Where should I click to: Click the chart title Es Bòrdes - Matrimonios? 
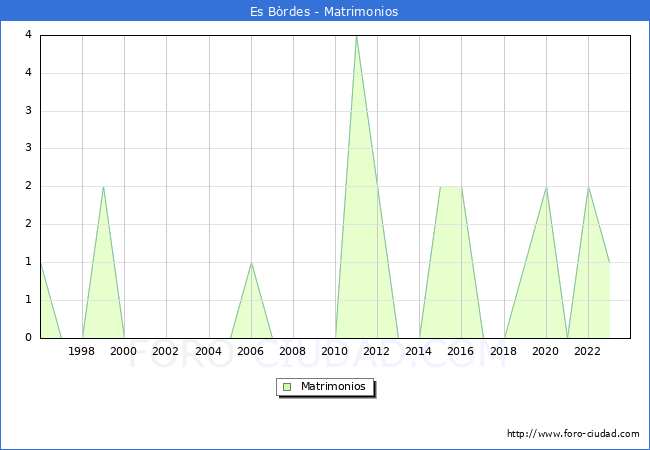tap(324, 12)
